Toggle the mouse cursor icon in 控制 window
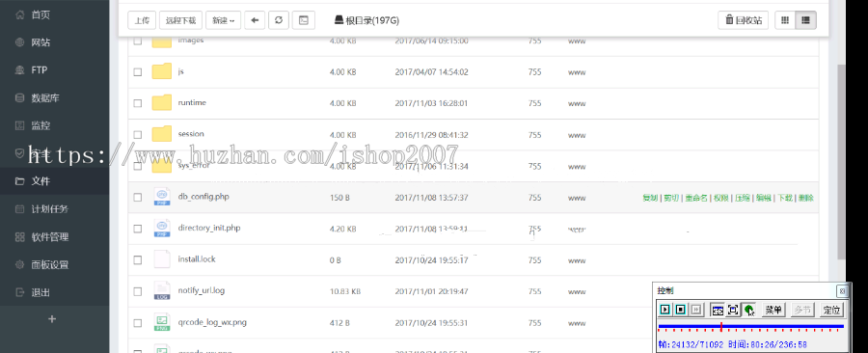Screen dimensions: 868x353 [x=749, y=310]
